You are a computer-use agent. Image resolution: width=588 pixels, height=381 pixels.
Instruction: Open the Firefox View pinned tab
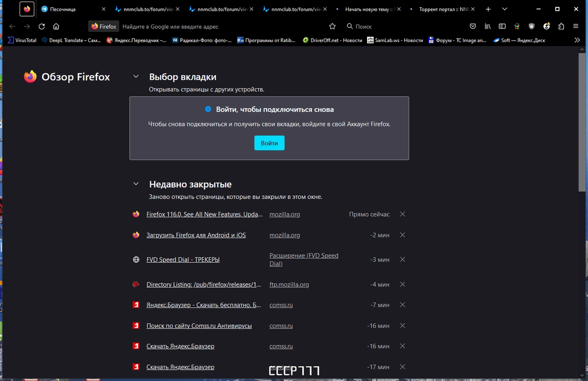tap(27, 9)
